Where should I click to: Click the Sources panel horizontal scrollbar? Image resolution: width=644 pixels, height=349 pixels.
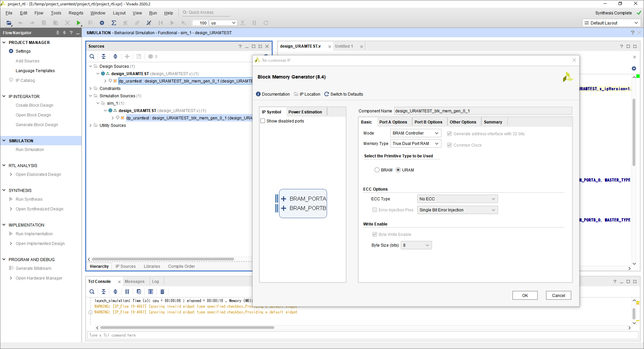(163, 259)
